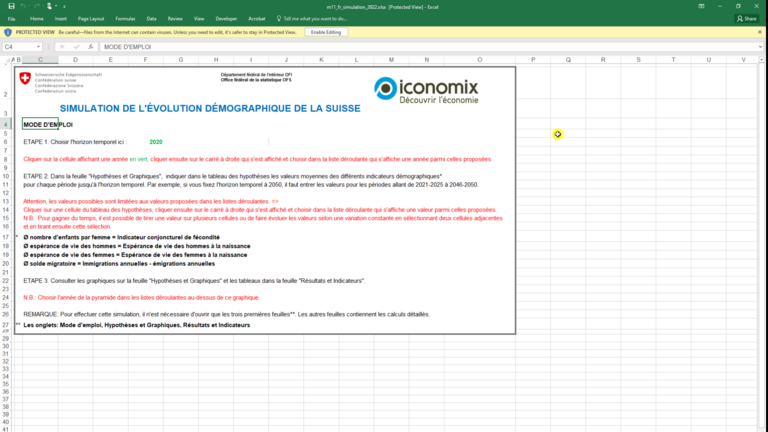The height and width of the screenshot is (432, 768).
Task: Click the formula bar Cancel X icon
Action: (62, 47)
